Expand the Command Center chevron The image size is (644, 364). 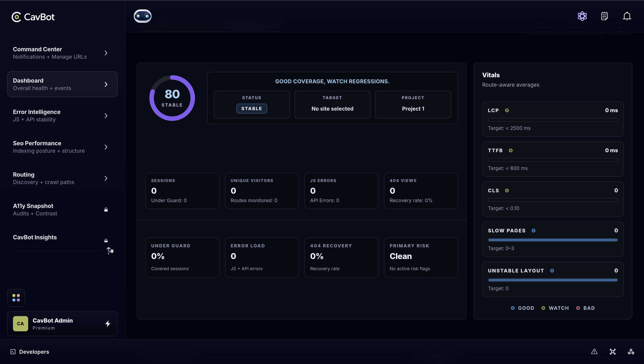[x=106, y=53]
